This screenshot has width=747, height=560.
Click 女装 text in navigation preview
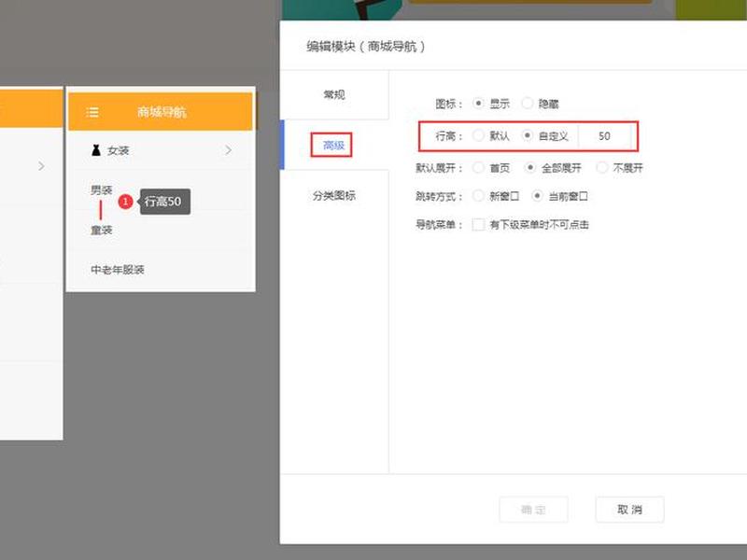(119, 151)
